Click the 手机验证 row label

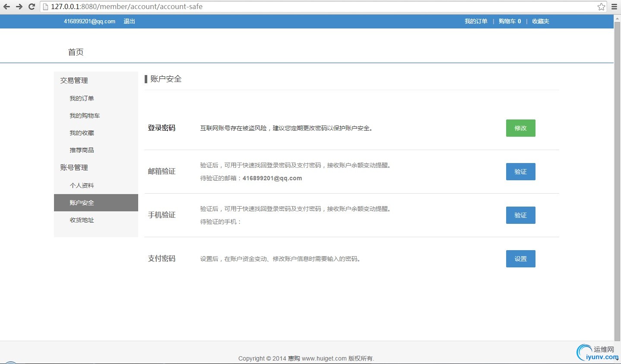pyautogui.click(x=162, y=215)
